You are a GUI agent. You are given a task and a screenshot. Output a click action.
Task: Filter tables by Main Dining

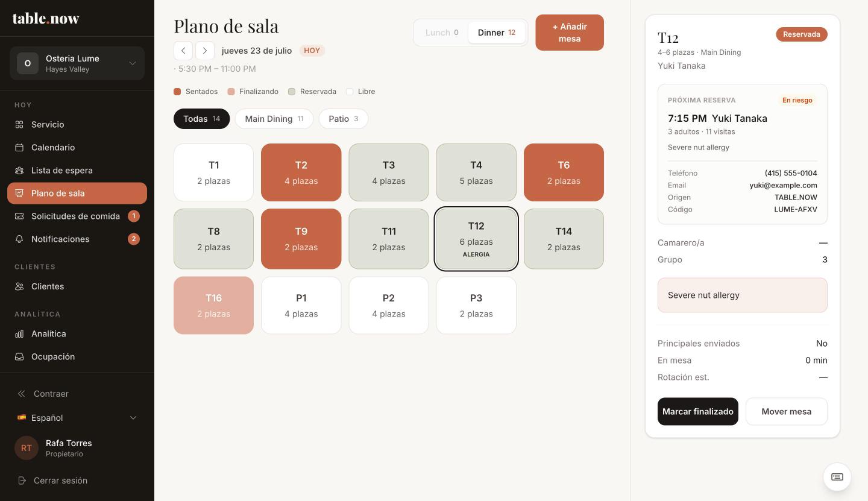click(x=274, y=119)
